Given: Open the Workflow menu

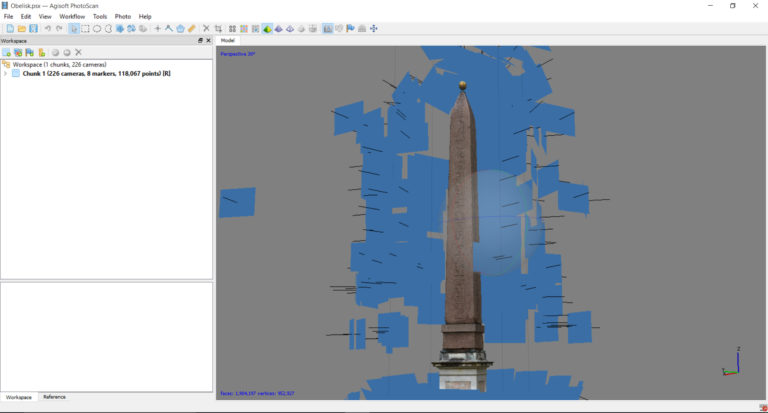Looking at the screenshot, I should 72,17.
